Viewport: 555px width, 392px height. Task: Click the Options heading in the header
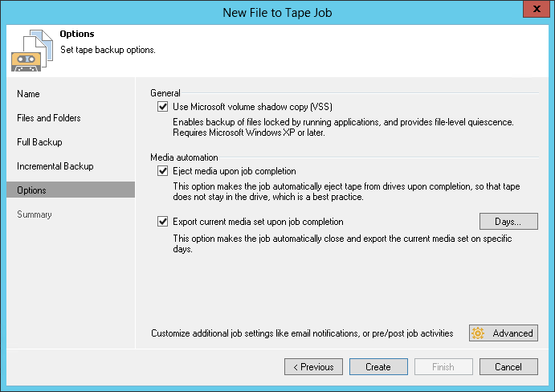[77, 35]
